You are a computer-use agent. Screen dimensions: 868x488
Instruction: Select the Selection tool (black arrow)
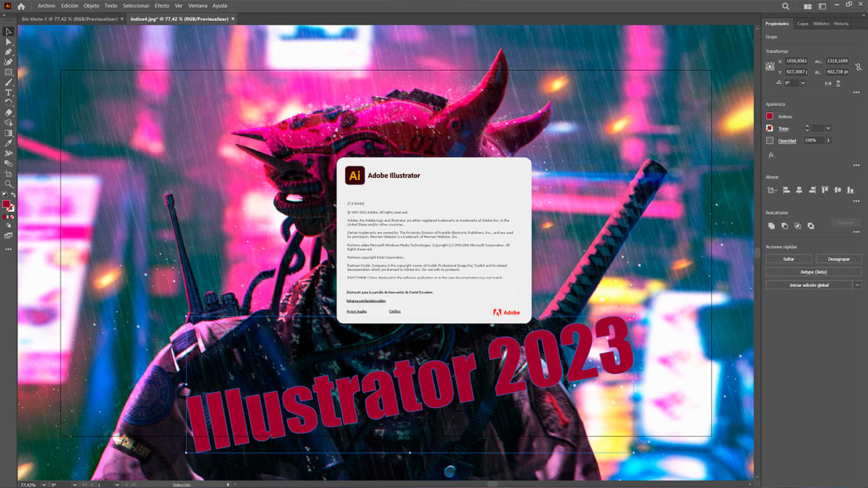coord(9,32)
